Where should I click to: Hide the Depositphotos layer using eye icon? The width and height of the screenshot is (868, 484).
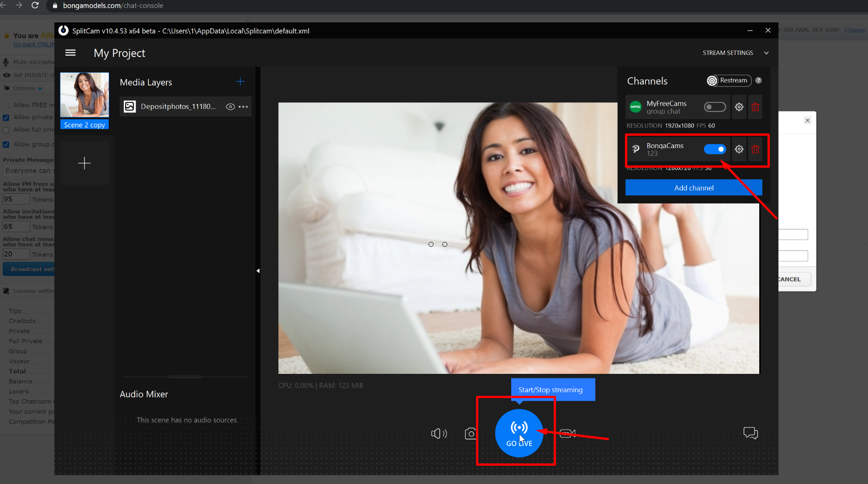pyautogui.click(x=230, y=107)
